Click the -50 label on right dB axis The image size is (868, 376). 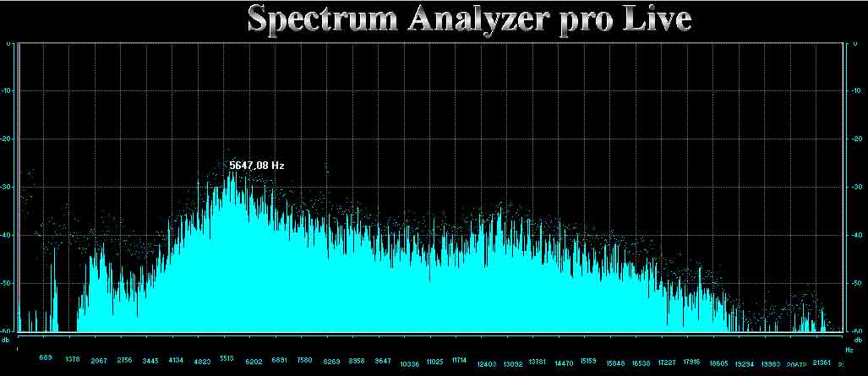click(857, 284)
